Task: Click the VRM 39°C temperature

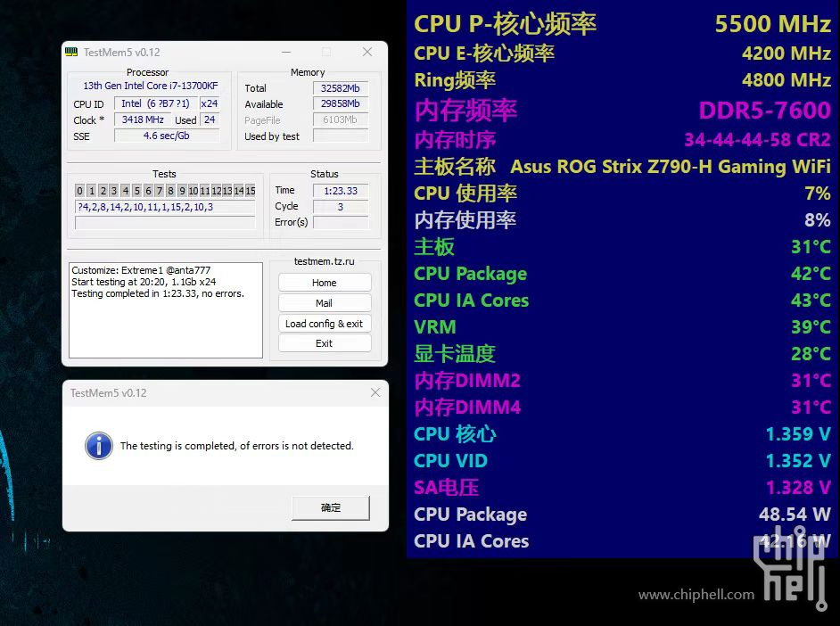Action: (811, 326)
